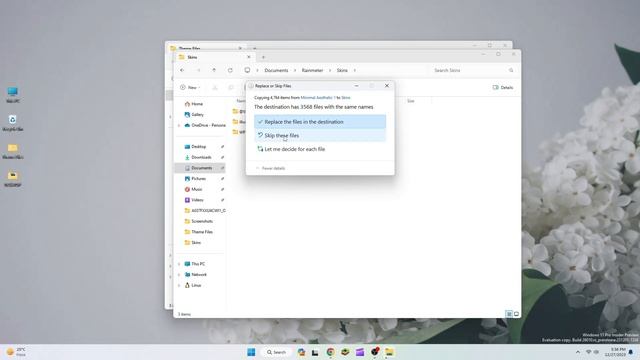Viewport: 640px width, 360px height.
Task: Expand the Linux tree node
Action: pyautogui.click(x=179, y=285)
